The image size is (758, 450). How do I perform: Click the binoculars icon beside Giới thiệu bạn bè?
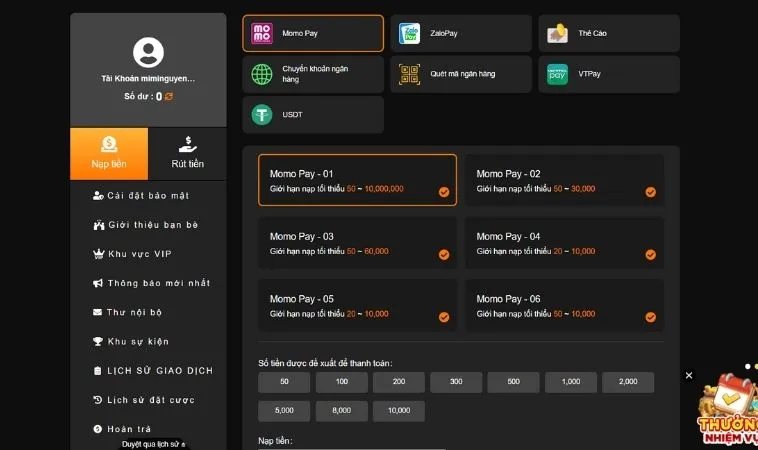tap(99, 225)
